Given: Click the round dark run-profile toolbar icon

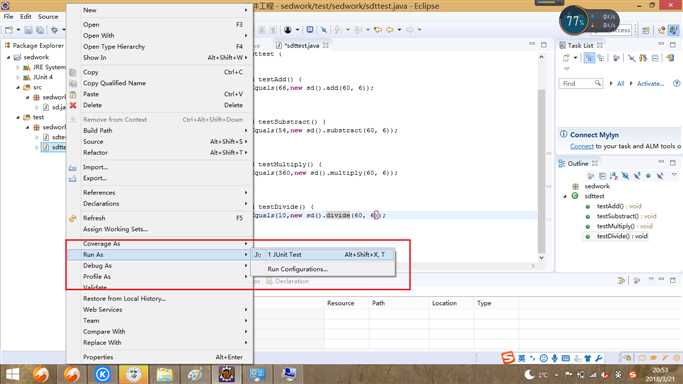Looking at the screenshot, I should [287, 30].
